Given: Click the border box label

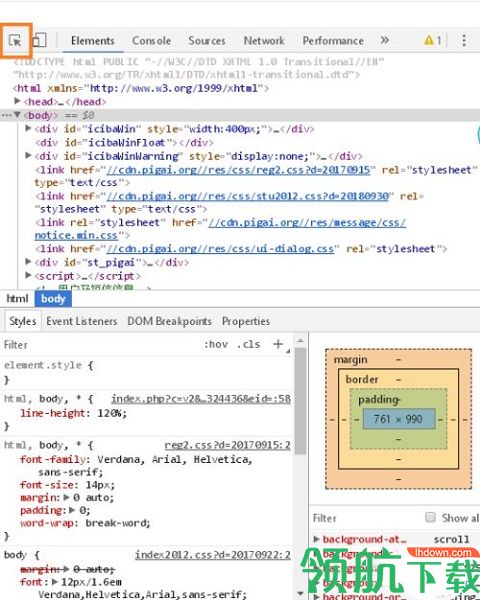Looking at the screenshot, I should pyautogui.click(x=362, y=379).
